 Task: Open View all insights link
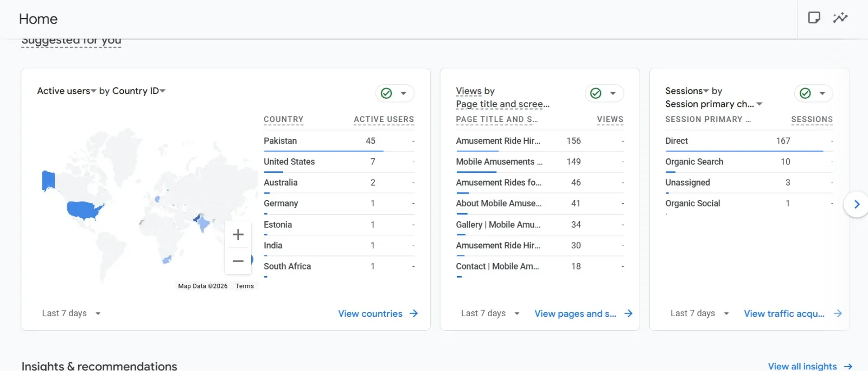[810, 367]
